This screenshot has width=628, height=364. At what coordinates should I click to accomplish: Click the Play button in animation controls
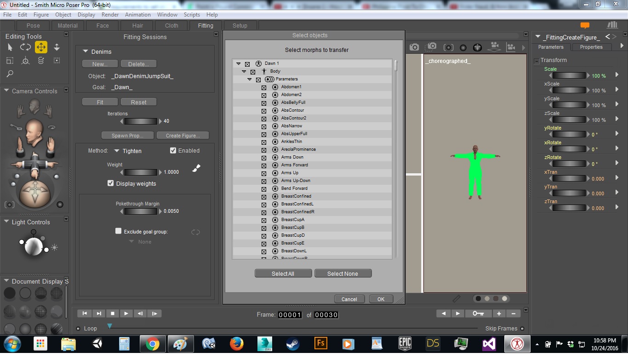pyautogui.click(x=126, y=313)
